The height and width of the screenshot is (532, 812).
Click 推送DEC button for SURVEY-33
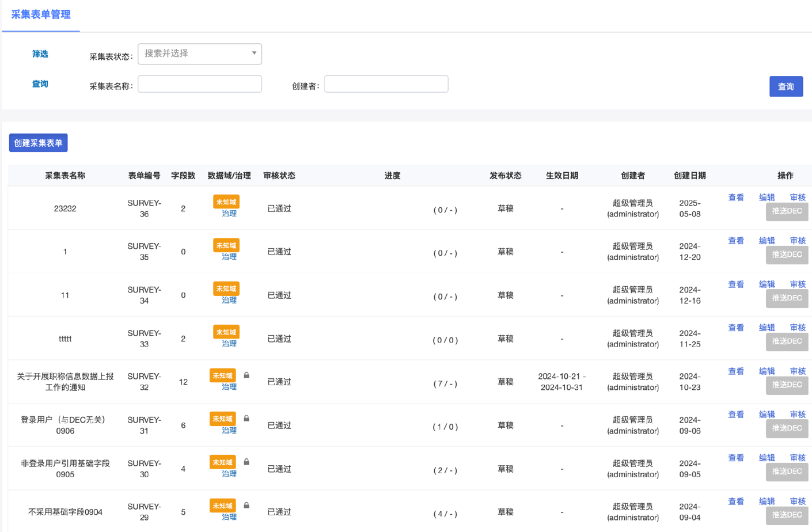pyautogui.click(x=787, y=341)
